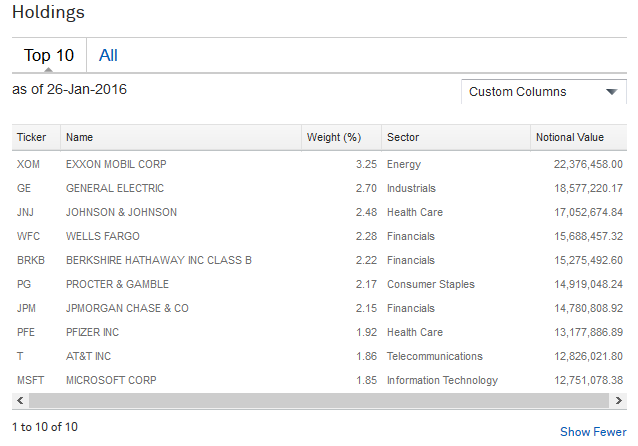Click notional value 14,919,048.24
This screenshot has height=446, width=638.
click(x=588, y=284)
